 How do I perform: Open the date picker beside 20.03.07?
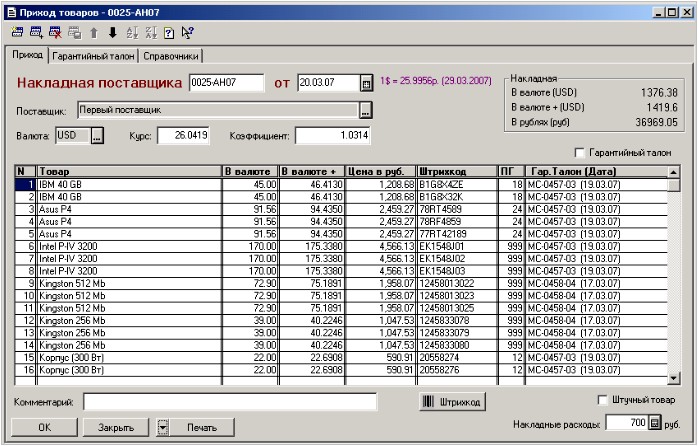366,83
